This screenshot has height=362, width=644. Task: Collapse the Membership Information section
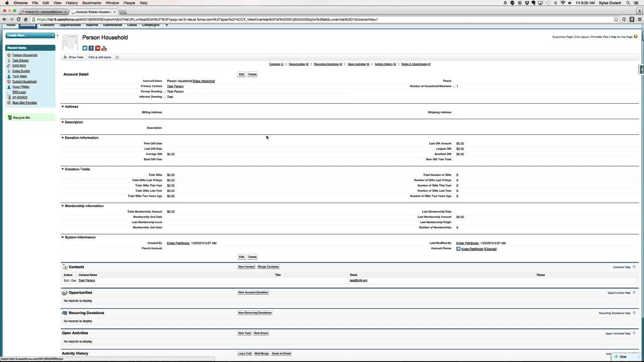63,206
